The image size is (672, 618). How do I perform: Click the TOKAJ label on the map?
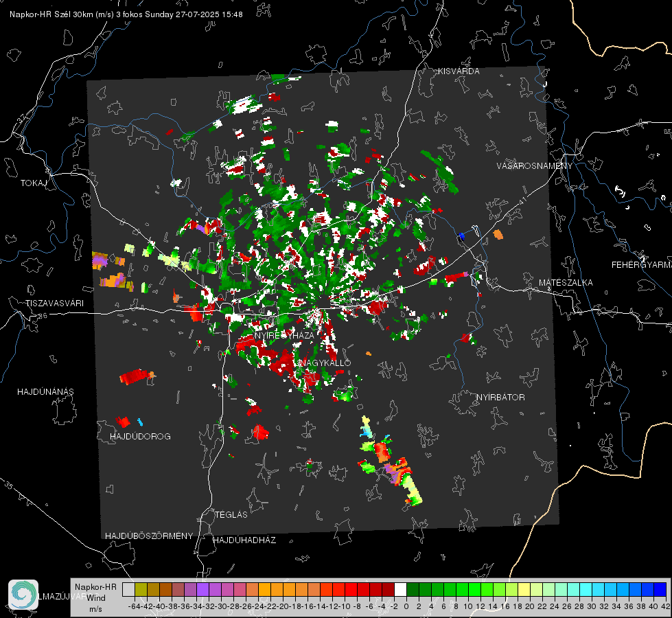point(34,183)
